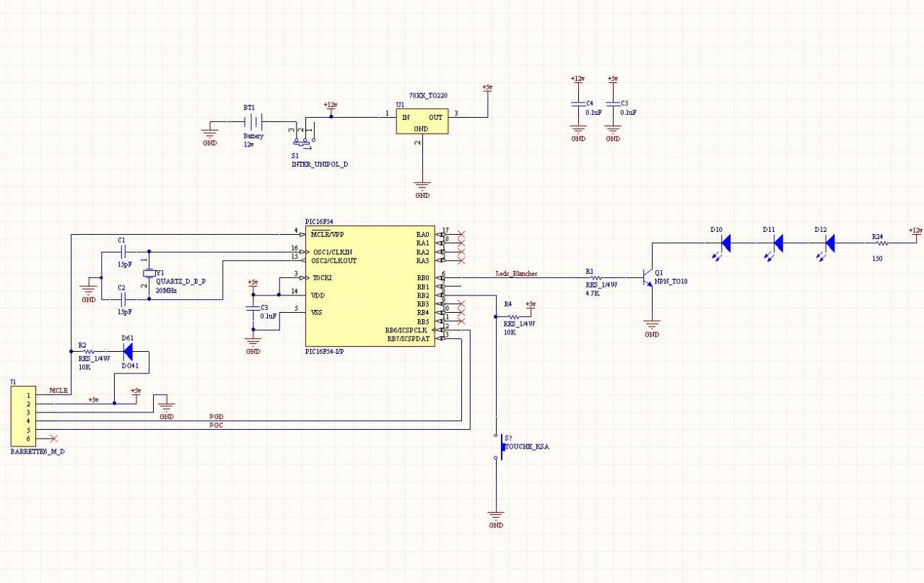This screenshot has width=924, height=583.
Task: Click the RB7/ICSPDAT pin name
Action: point(408,339)
